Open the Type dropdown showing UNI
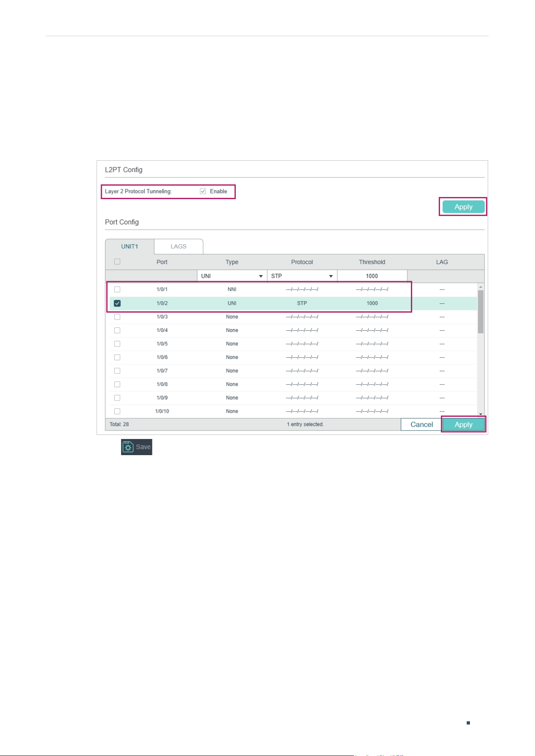 [232, 276]
